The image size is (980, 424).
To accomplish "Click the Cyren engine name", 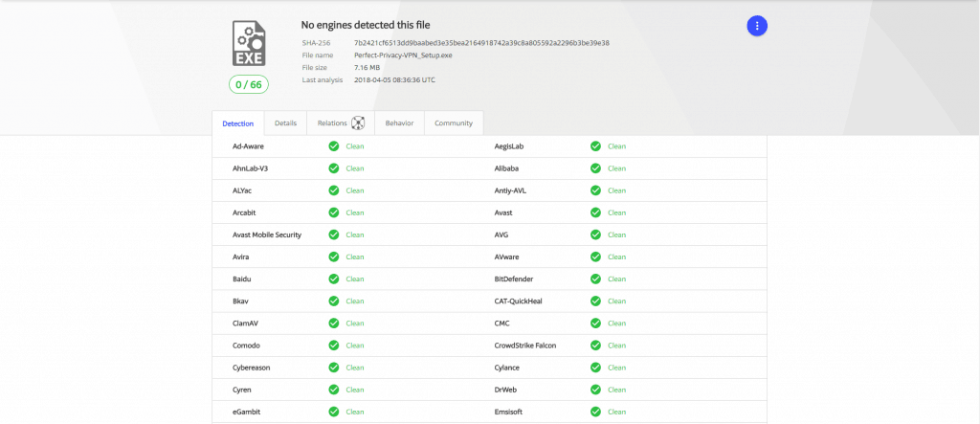I will click(241, 390).
